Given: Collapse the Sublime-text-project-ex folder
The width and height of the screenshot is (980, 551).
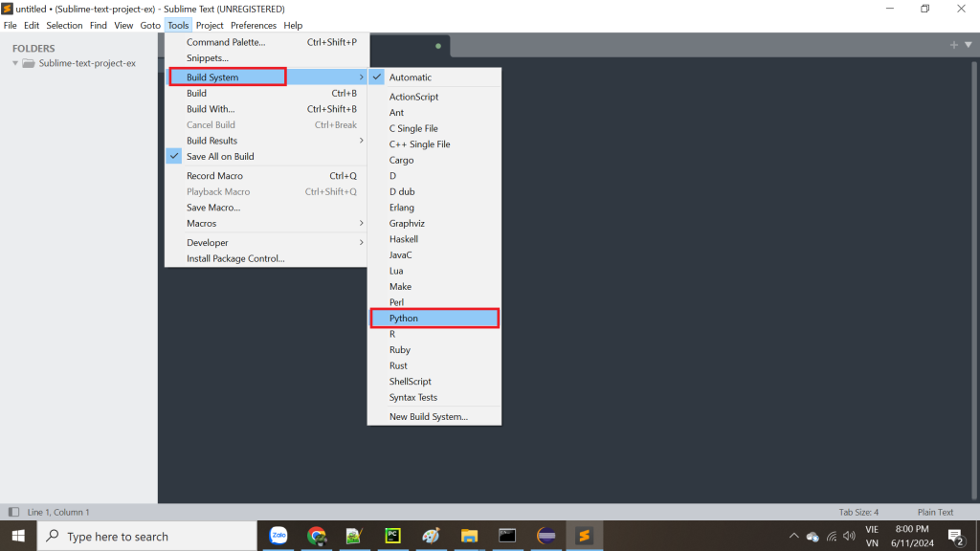Looking at the screenshot, I should pos(15,63).
